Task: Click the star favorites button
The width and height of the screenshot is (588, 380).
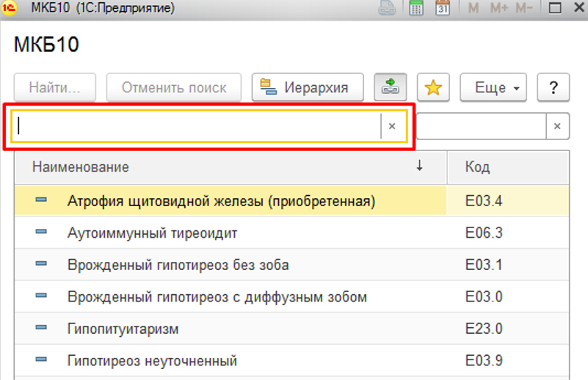Action: tap(433, 88)
